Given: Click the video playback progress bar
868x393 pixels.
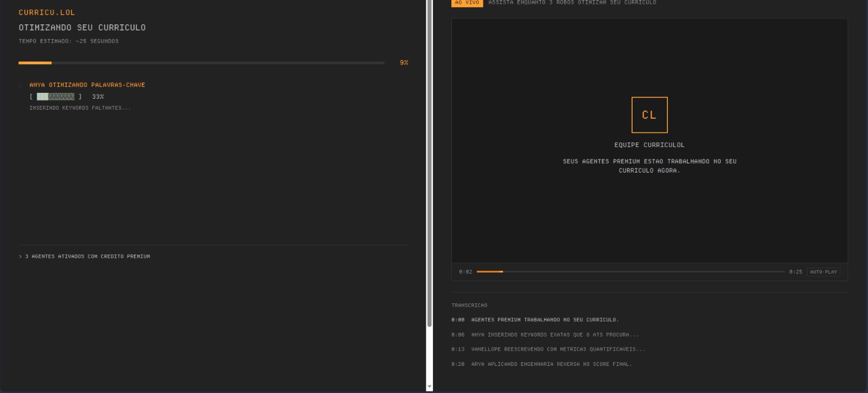Looking at the screenshot, I should [x=630, y=271].
